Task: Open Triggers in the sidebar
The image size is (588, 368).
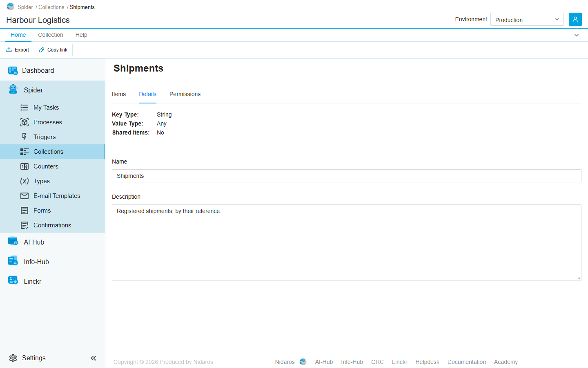Action: [52, 137]
